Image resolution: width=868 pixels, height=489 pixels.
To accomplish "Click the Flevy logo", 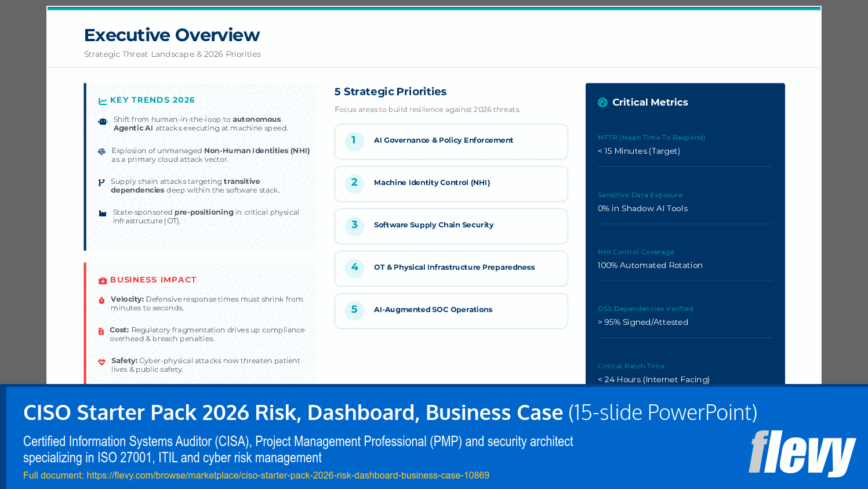I will tap(803, 454).
